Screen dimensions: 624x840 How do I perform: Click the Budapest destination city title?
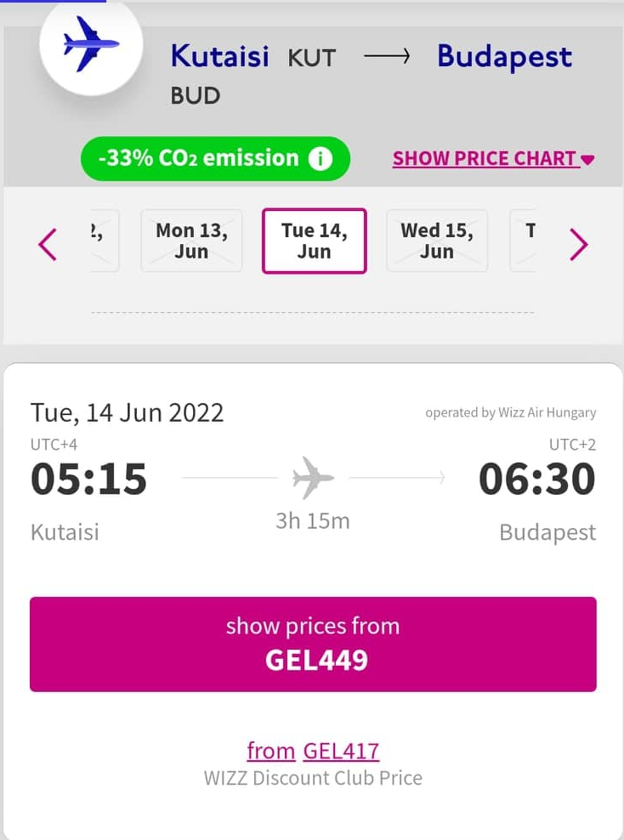click(x=505, y=57)
